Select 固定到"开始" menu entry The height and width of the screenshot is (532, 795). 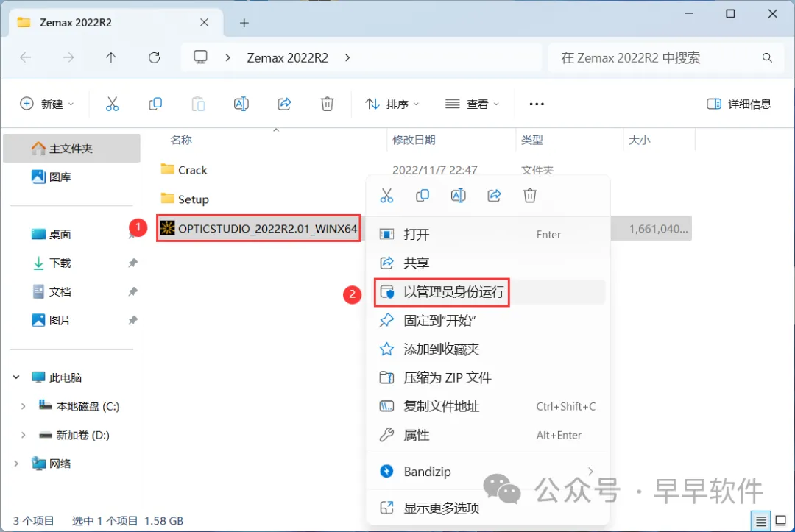tap(487, 320)
